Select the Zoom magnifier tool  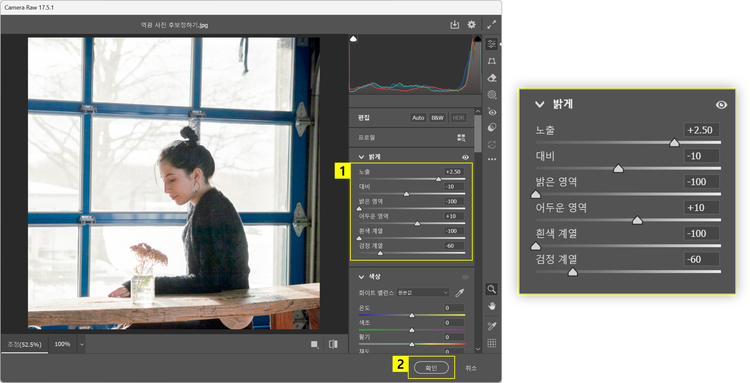491,289
